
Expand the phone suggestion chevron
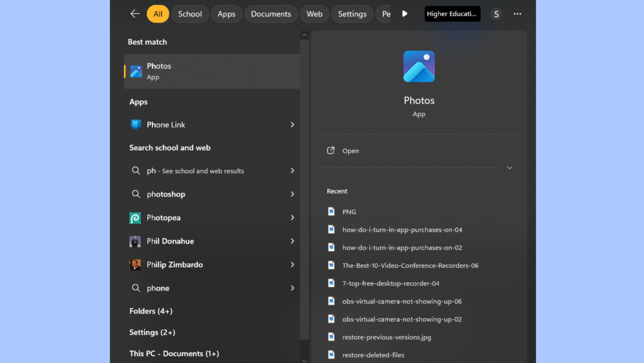(292, 288)
